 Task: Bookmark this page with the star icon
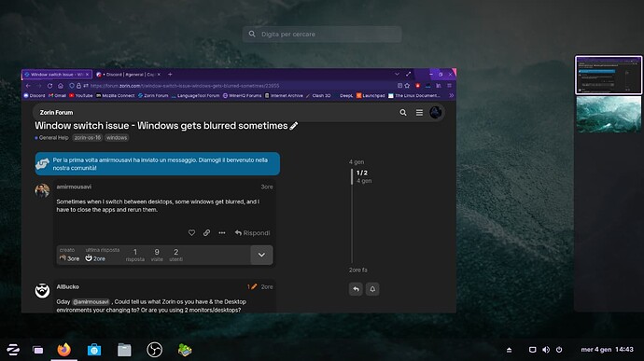[407, 86]
